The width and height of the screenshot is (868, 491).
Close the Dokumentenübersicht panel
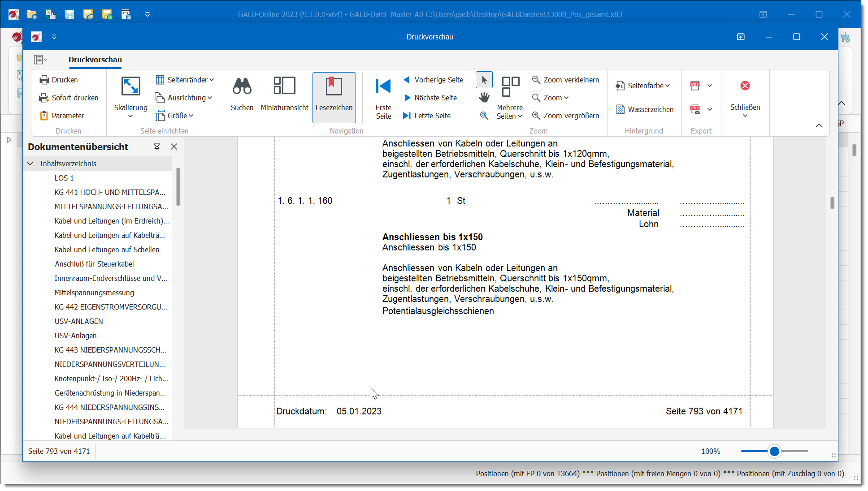coord(174,146)
